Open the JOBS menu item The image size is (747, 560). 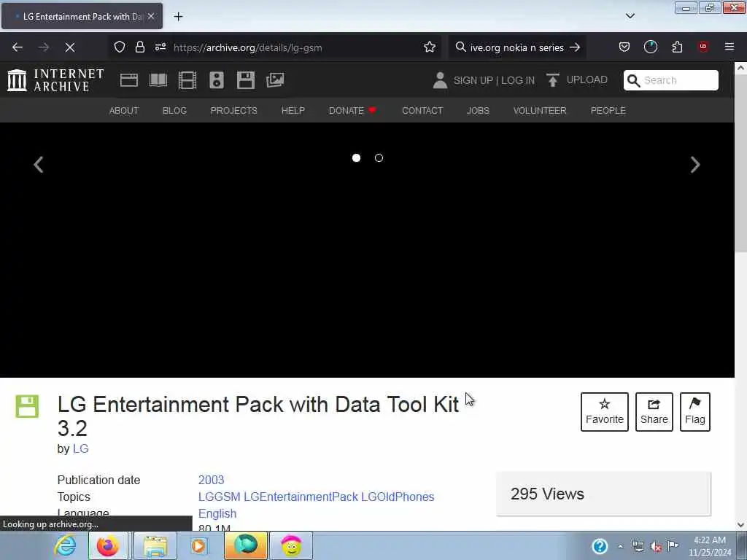click(478, 111)
